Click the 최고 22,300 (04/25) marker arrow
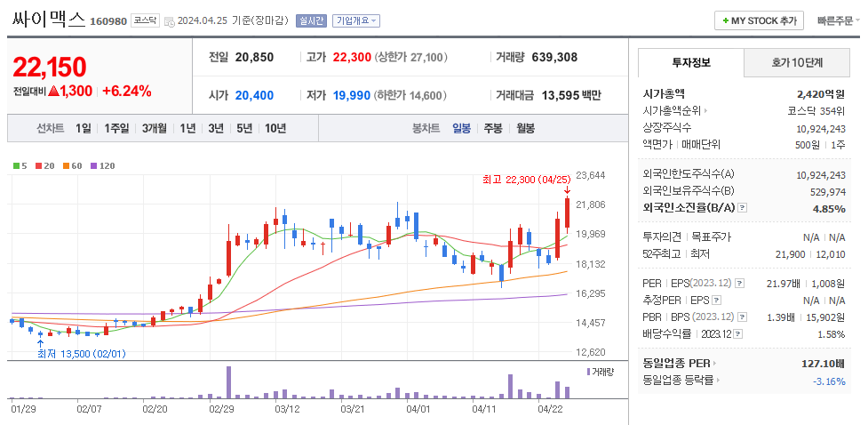The height and width of the screenshot is (425, 868). point(568,190)
